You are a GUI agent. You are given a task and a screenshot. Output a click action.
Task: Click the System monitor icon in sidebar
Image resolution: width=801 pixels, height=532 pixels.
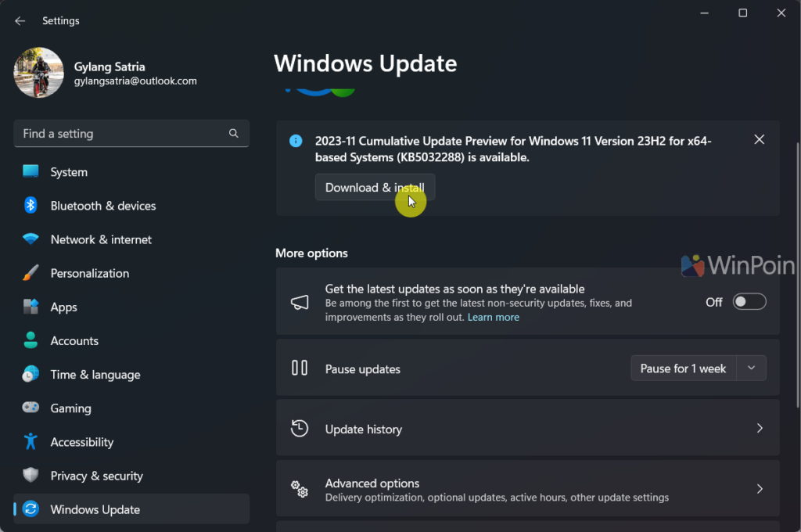31,171
